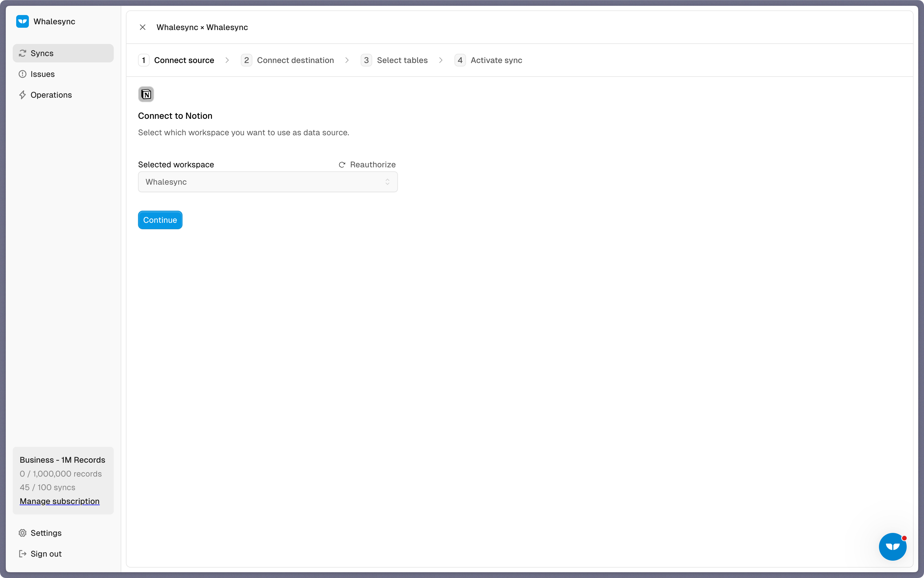Screen dimensions: 924x578
Task: Open the Manage subscription link
Action: pyautogui.click(x=59, y=501)
